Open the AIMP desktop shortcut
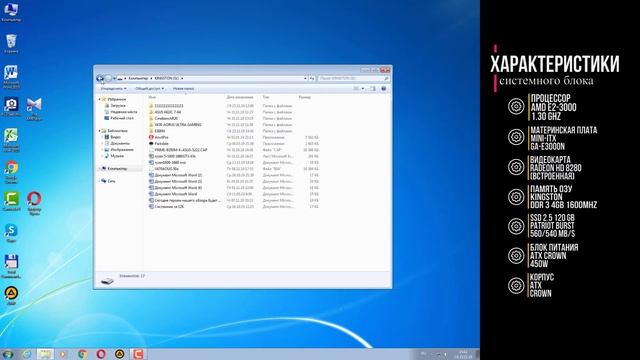This screenshot has width=640, height=360. pyautogui.click(x=11, y=296)
